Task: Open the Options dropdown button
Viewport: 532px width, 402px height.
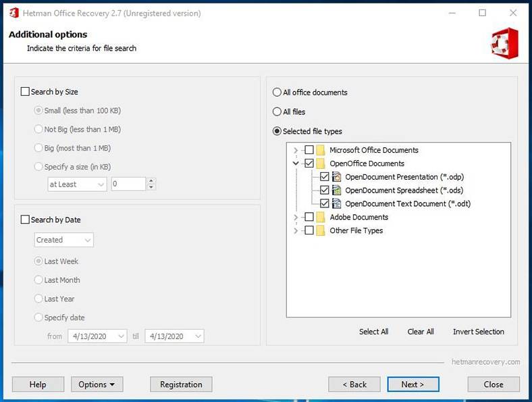Action: pyautogui.click(x=97, y=384)
